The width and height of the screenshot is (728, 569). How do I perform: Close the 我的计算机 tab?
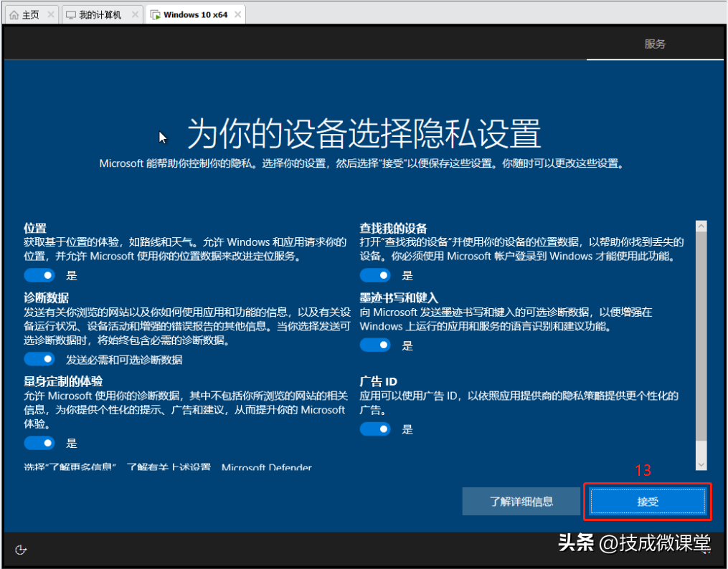pyautogui.click(x=135, y=15)
